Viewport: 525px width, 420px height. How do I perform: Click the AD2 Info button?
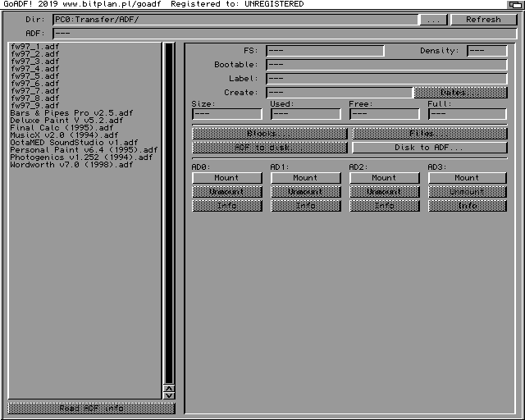click(385, 206)
